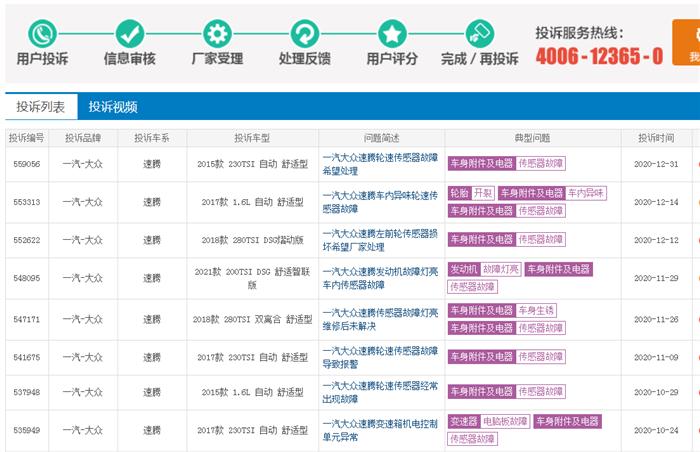Viewport: 700px width, 452px height.
Task: Click the 投诉编号 column header
Action: (x=27, y=138)
